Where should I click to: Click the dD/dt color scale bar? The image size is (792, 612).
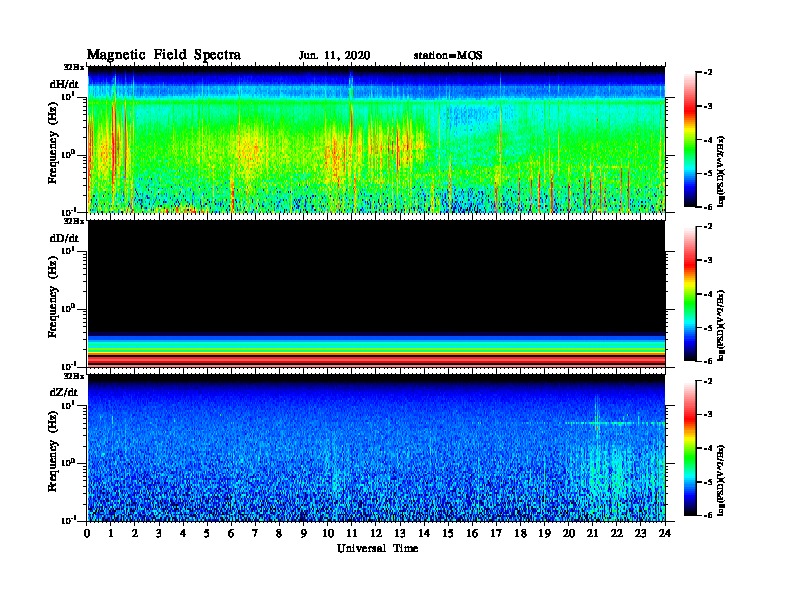coord(690,294)
